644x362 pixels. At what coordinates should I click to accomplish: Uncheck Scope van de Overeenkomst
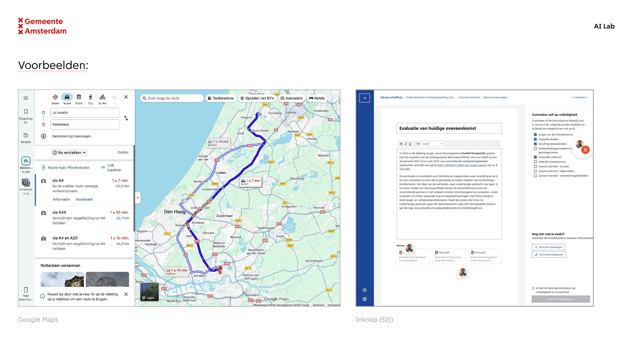[x=535, y=135]
